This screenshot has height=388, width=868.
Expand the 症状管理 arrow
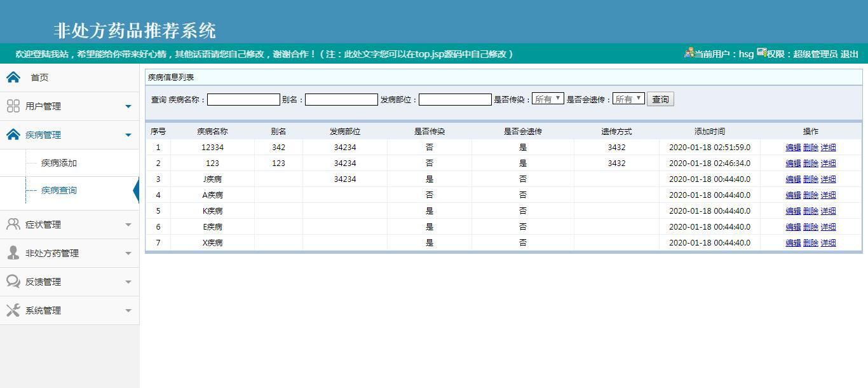pyautogui.click(x=128, y=225)
